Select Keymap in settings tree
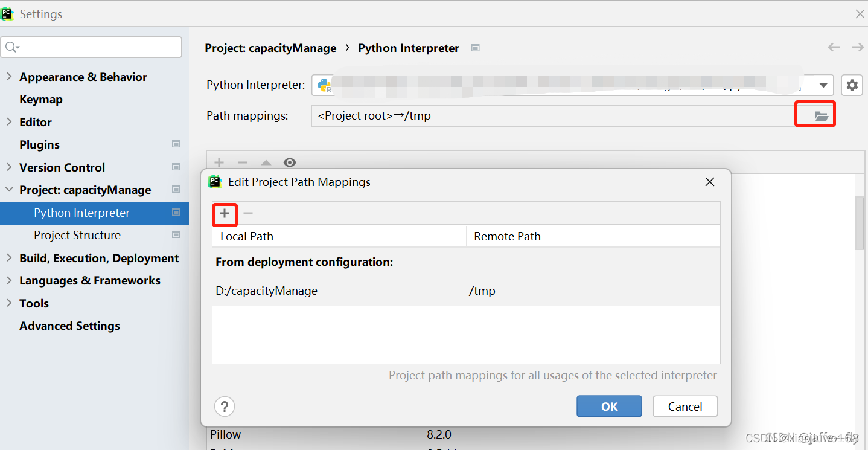Image resolution: width=868 pixels, height=450 pixels. (41, 99)
